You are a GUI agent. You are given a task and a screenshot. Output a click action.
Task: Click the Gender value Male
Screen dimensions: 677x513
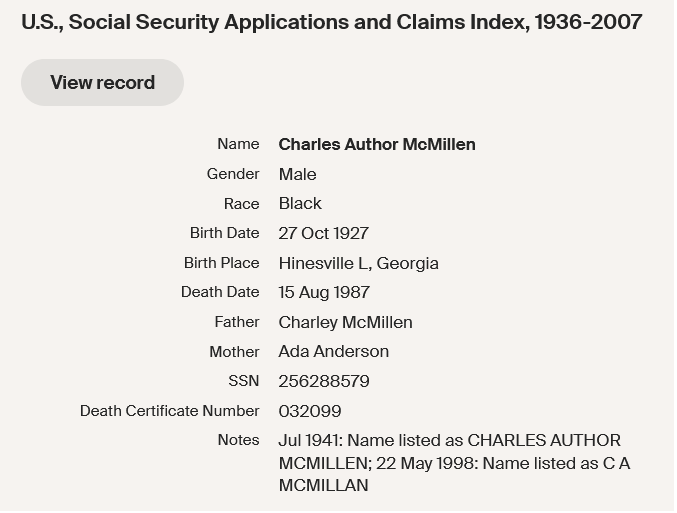297,174
